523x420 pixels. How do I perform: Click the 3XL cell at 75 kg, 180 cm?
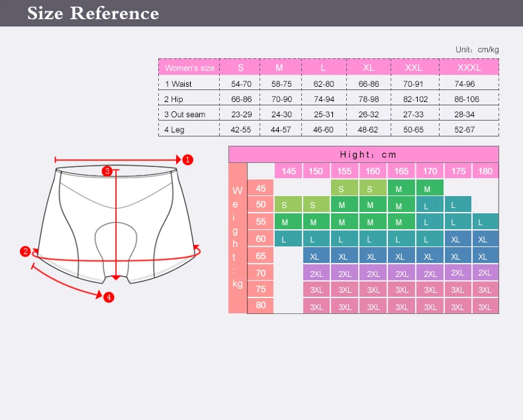coord(485,289)
